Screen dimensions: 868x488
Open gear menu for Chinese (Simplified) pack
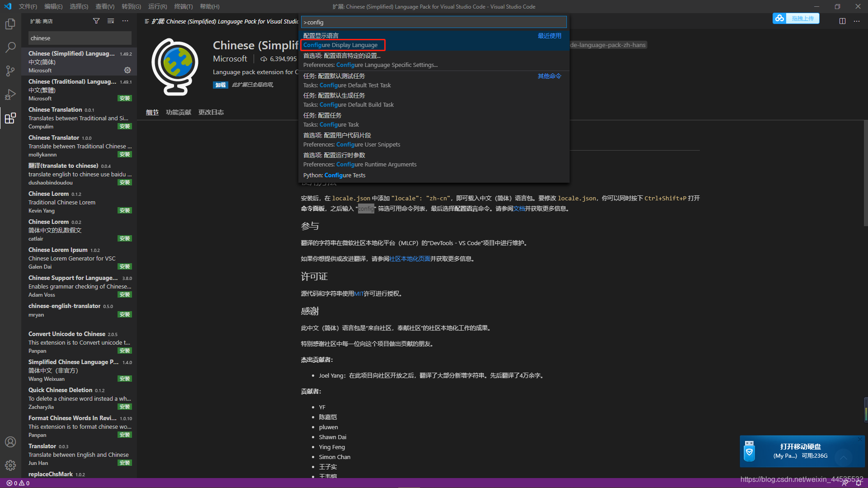click(127, 70)
